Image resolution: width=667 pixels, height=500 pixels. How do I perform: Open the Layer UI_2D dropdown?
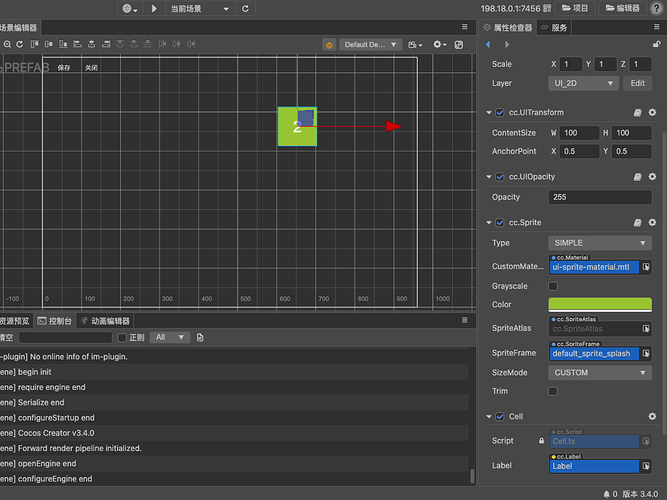584,83
